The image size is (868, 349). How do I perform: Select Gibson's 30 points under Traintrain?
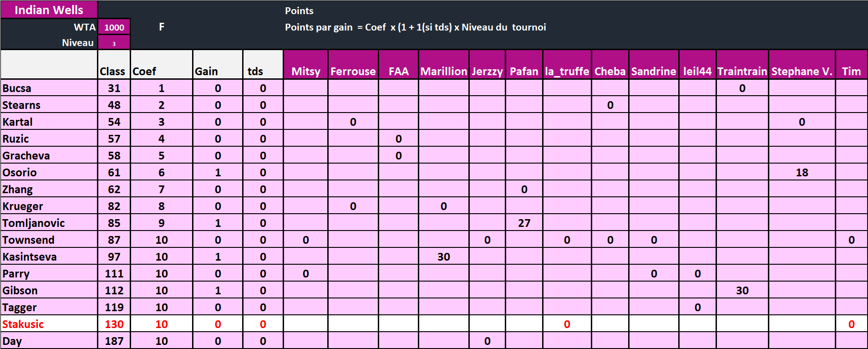(742, 290)
